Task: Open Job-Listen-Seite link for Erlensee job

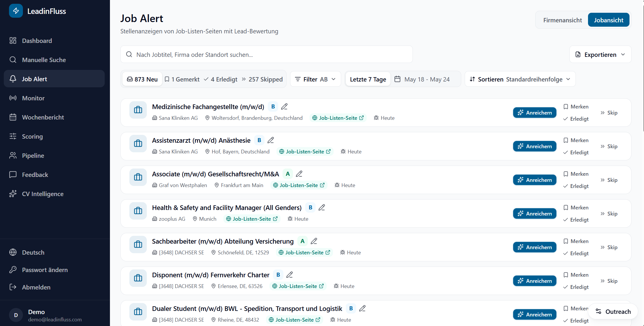Action: pos(298,286)
